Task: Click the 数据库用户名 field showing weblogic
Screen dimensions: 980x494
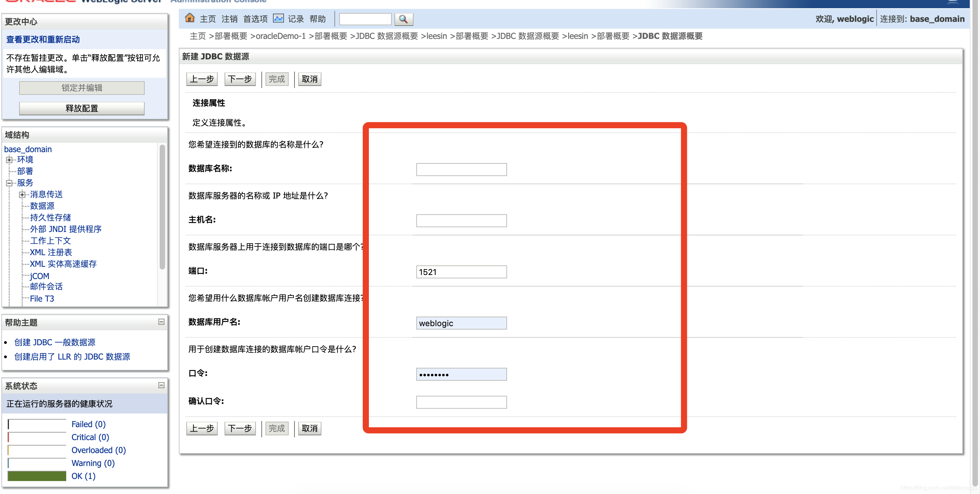Action: [461, 323]
